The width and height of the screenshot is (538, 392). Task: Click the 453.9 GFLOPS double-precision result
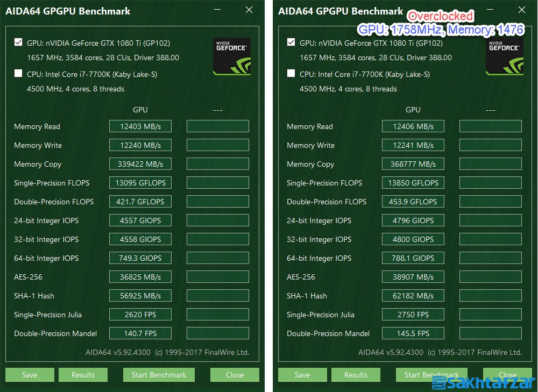click(x=413, y=202)
